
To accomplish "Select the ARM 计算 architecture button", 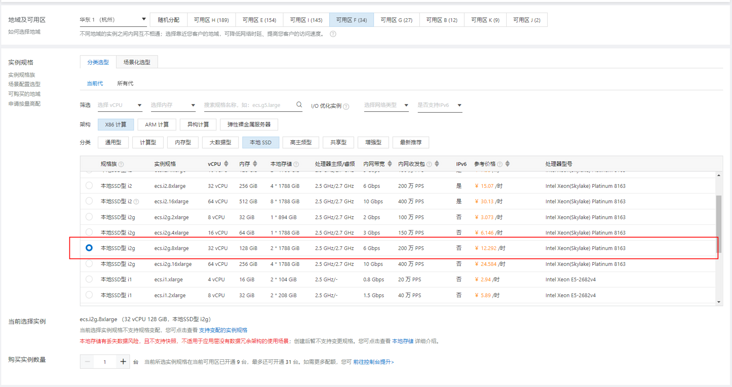I will 157,125.
